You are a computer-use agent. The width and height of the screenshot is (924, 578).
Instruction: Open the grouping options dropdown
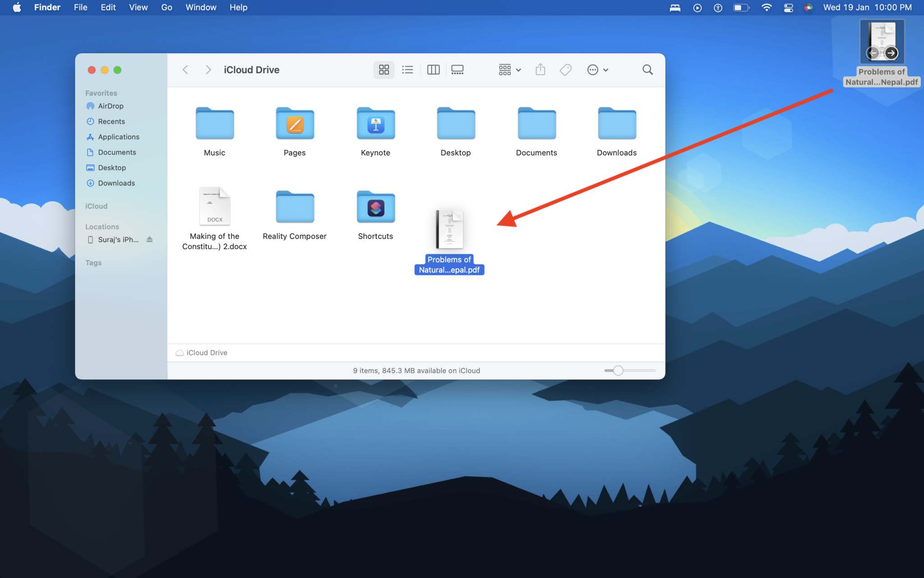click(x=509, y=70)
